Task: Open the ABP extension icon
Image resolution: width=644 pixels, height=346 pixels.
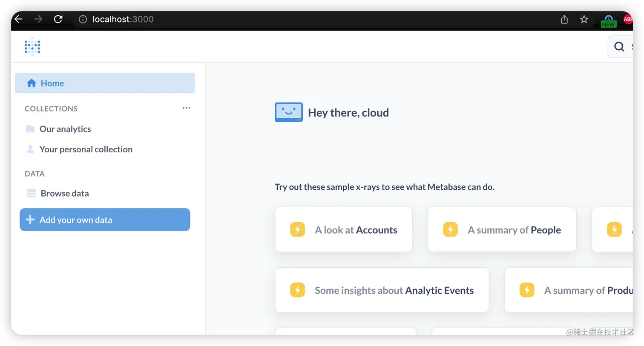Action: (628, 19)
